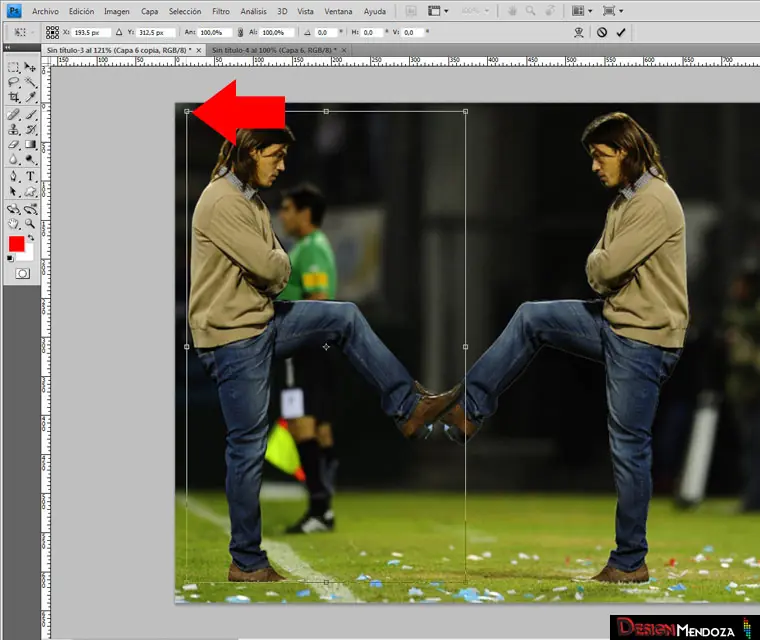This screenshot has width=760, height=640.
Task: Toggle relative positioning triangle for reference point
Action: (119, 32)
